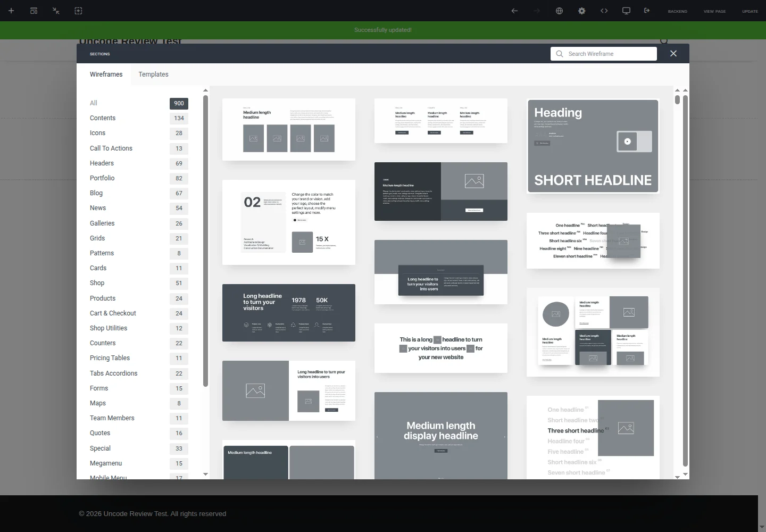Viewport: 766px width, 532px height.
Task: Click the 900 count badge beside All
Action: (179, 103)
